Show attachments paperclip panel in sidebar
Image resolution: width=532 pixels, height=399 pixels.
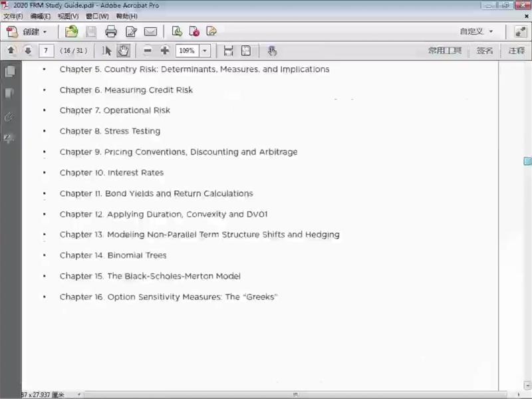pos(10,117)
